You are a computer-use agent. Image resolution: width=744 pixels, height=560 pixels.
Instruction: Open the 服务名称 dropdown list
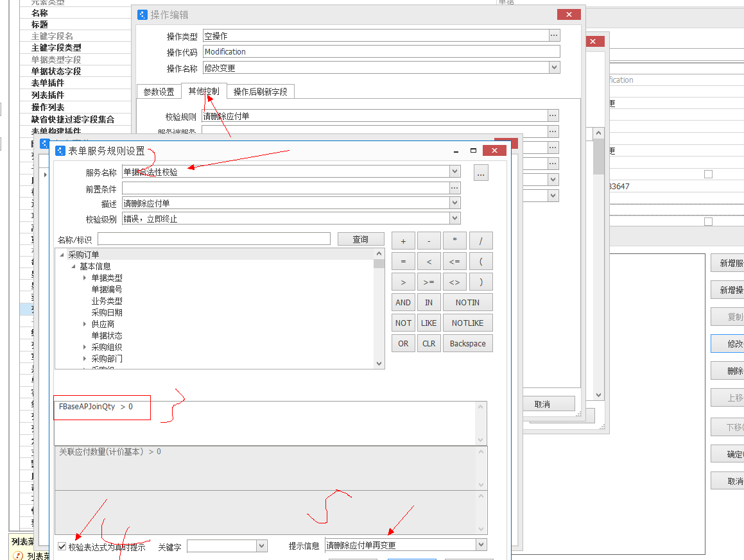(x=454, y=172)
